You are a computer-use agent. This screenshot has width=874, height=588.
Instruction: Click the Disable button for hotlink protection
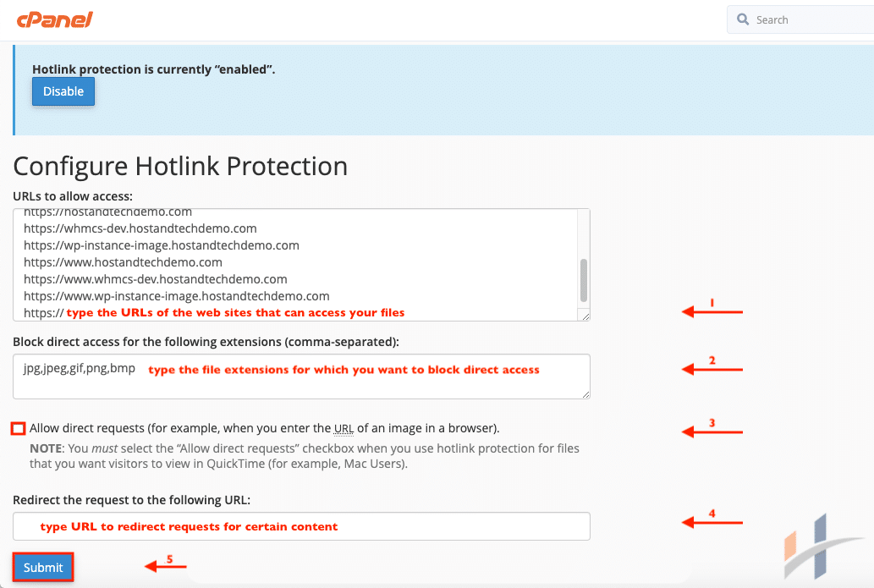(63, 91)
